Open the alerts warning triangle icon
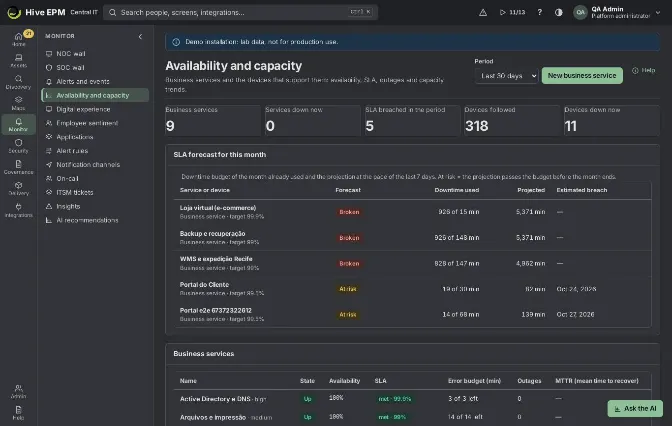Screen dimensions: 672x426 pyautogui.click(x=483, y=12)
